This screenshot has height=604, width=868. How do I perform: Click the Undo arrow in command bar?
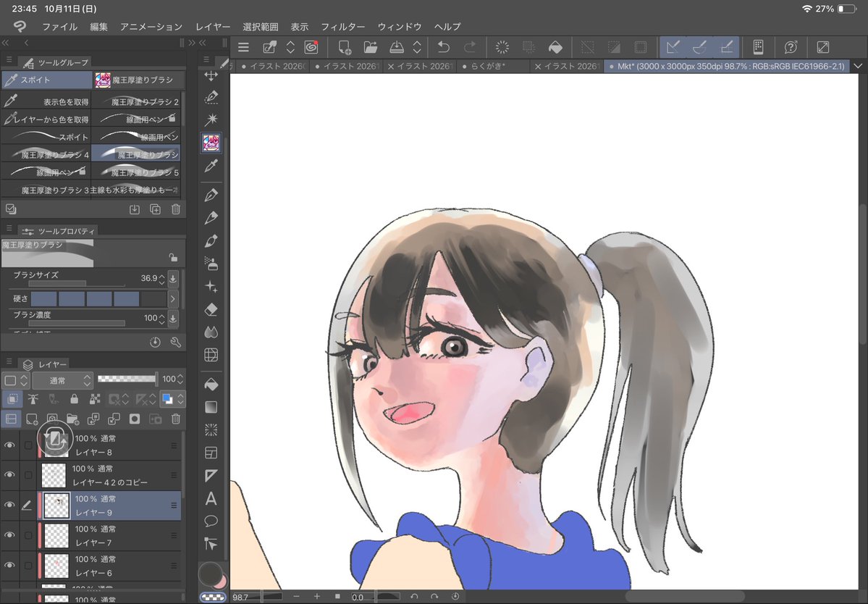pos(443,47)
